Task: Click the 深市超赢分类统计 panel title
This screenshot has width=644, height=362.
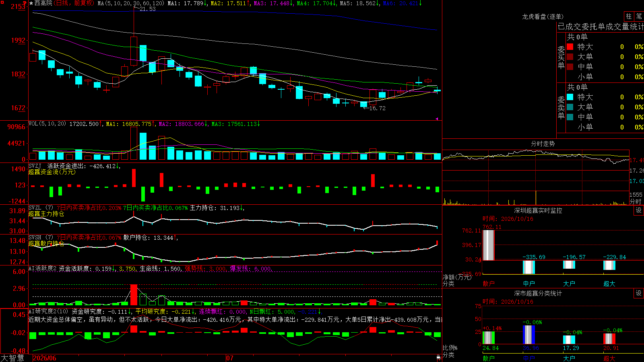Action: point(538,293)
